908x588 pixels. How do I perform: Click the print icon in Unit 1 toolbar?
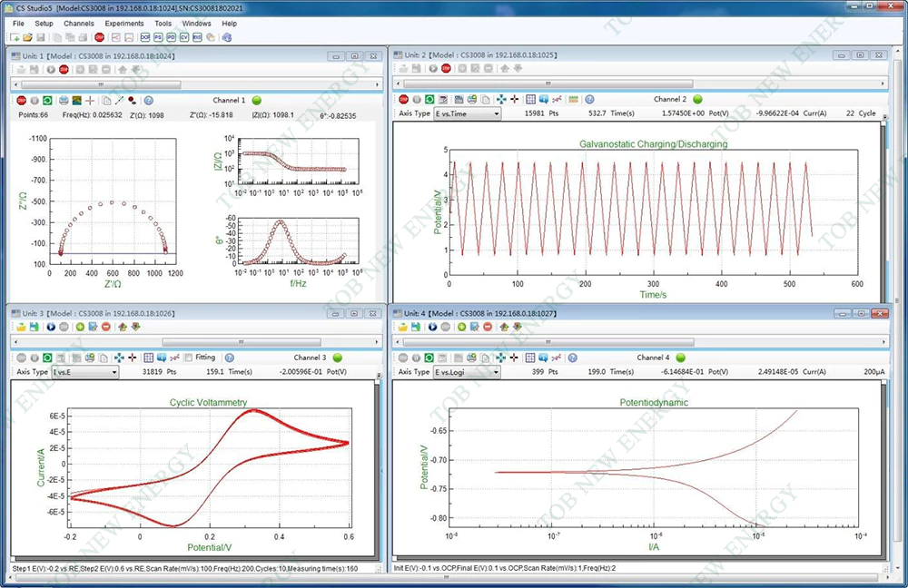click(x=64, y=100)
